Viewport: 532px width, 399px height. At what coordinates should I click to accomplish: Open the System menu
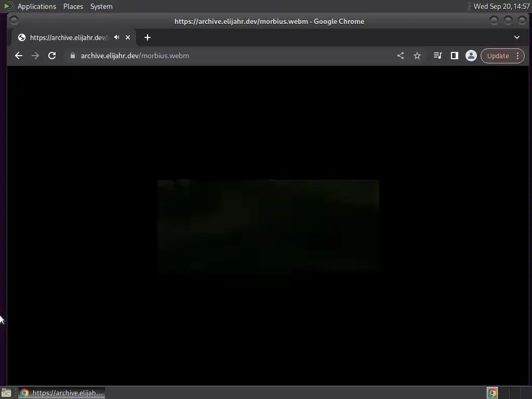(101, 6)
